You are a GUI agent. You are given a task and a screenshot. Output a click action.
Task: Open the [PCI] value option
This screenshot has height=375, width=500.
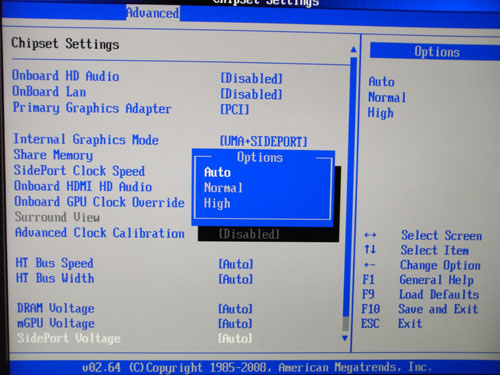point(235,109)
